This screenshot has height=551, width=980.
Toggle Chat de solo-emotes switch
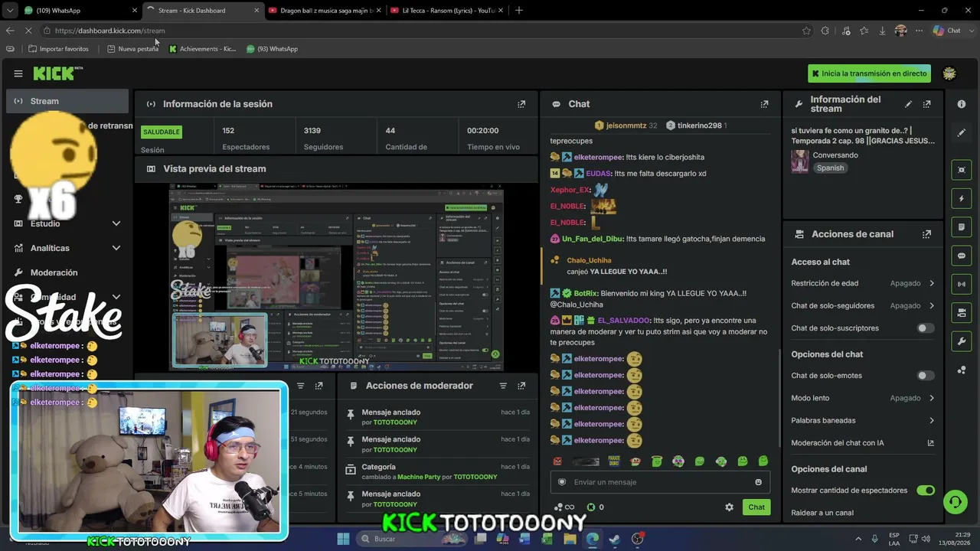[926, 376]
